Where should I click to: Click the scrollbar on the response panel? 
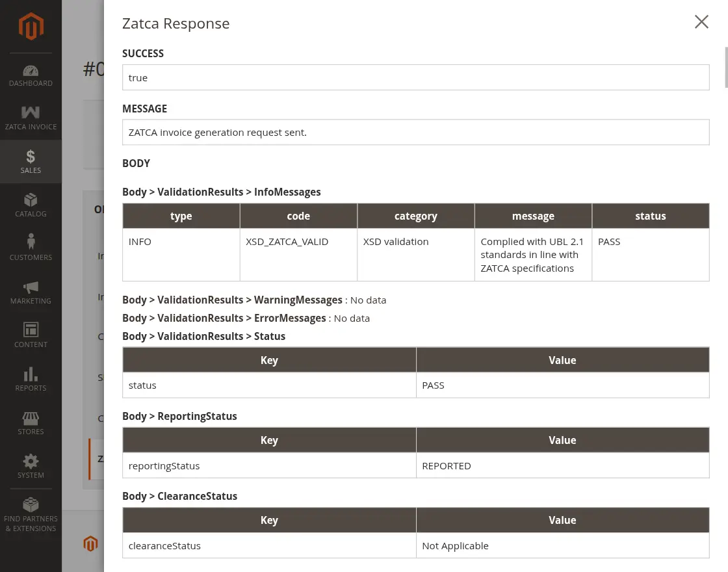(726, 67)
